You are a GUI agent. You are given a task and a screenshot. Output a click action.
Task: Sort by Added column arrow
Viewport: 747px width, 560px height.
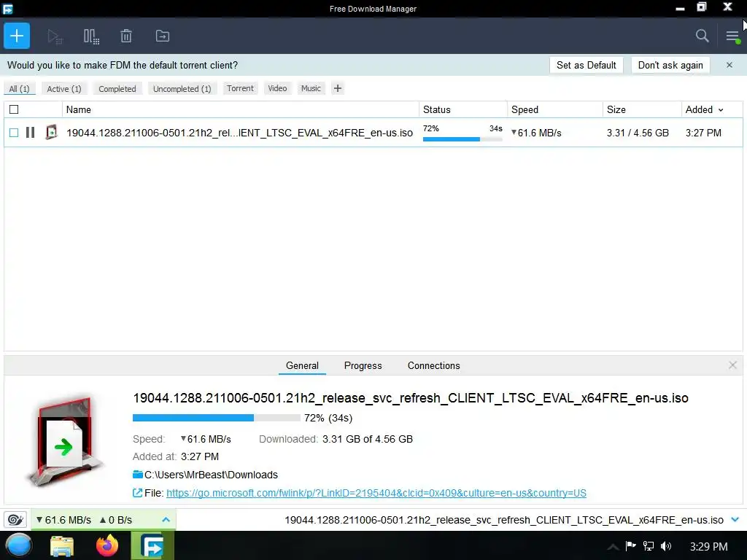coord(721,110)
